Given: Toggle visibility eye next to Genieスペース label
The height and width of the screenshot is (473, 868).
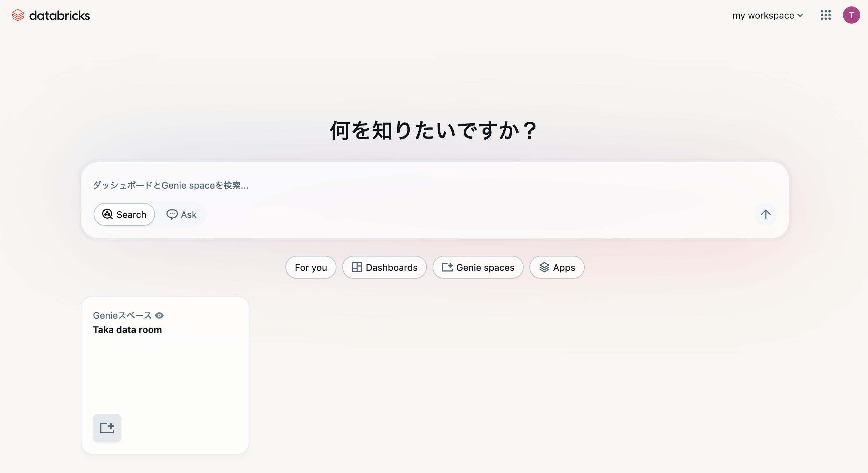Looking at the screenshot, I should click(160, 315).
